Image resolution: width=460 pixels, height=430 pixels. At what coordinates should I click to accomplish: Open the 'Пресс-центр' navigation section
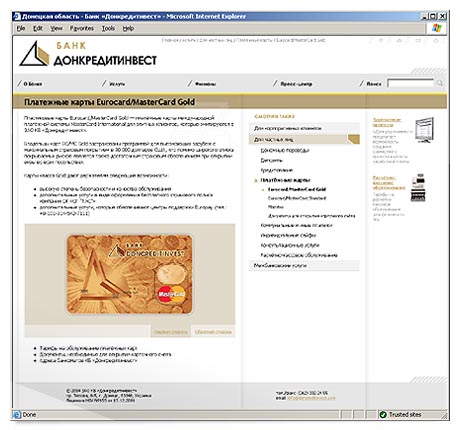296,84
